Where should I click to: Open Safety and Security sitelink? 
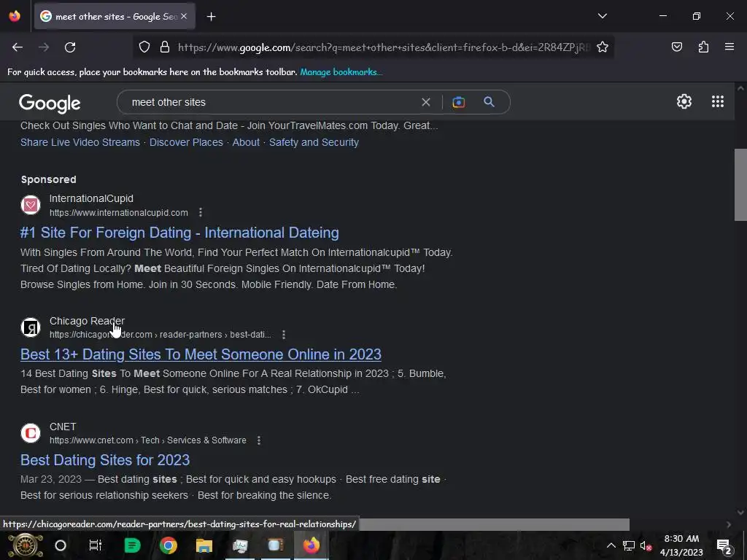coord(314,142)
